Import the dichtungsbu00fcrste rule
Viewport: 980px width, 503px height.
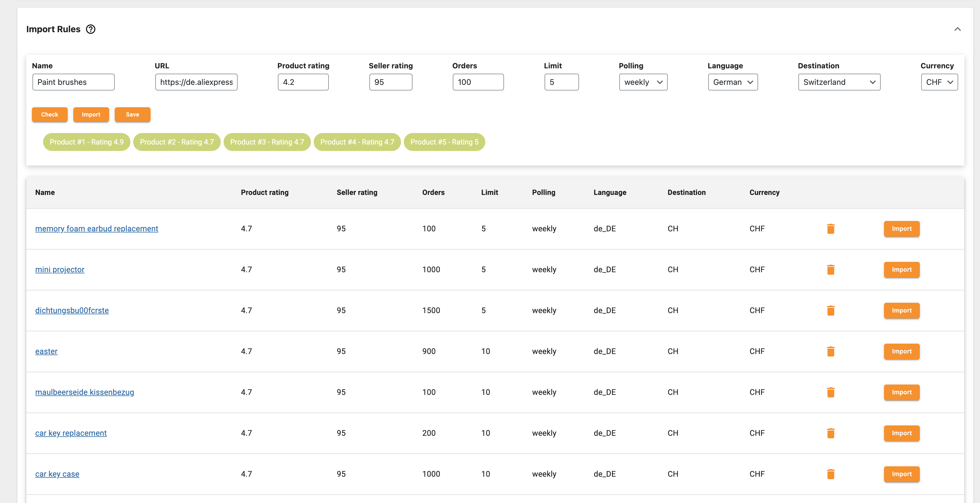coord(902,310)
